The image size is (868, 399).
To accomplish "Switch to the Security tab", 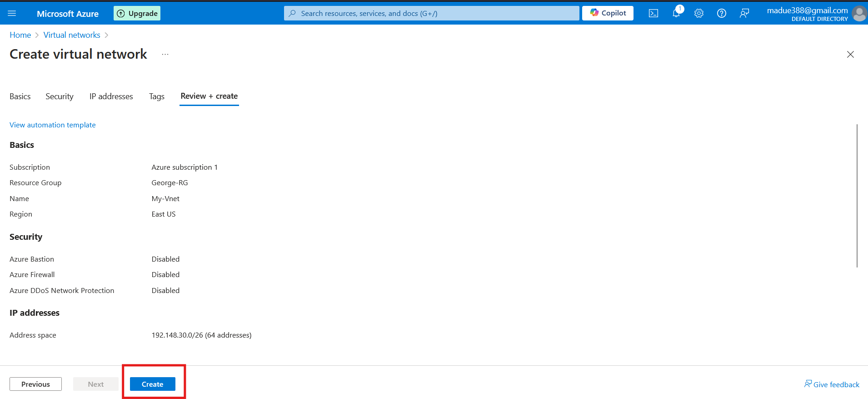I will [x=60, y=96].
